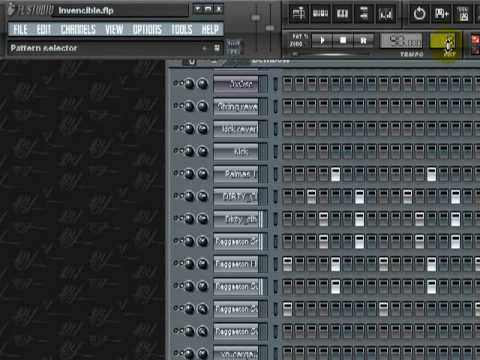Disable the last lit step in DIRTY_g row
This screenshot has height=360, width=480.
[x=455, y=197]
